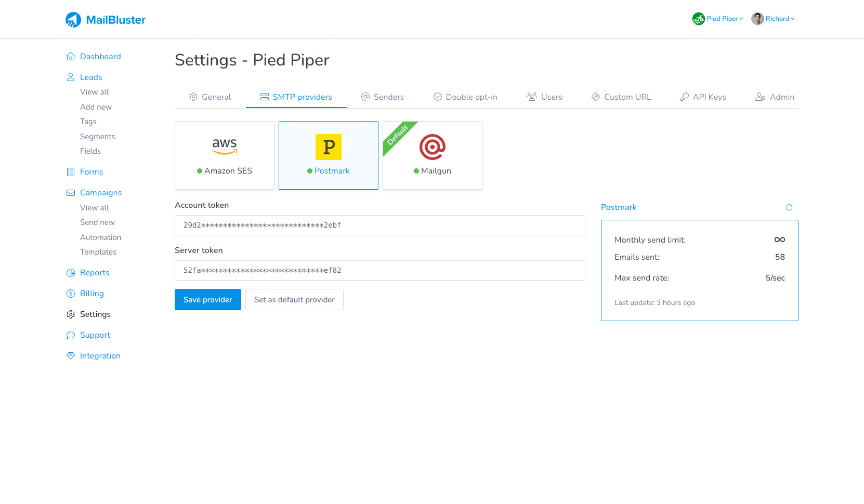
Task: Open the Senders tab
Action: [x=383, y=97]
